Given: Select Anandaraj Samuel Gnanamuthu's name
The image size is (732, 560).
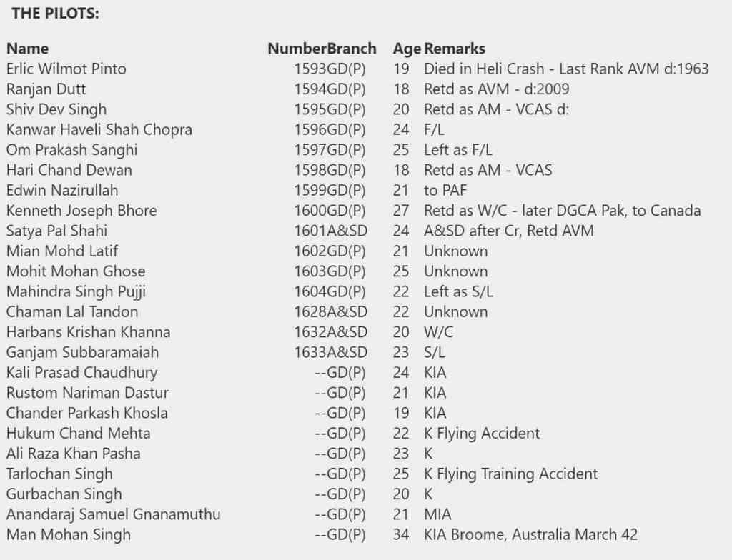Looking at the screenshot, I should click(114, 514).
